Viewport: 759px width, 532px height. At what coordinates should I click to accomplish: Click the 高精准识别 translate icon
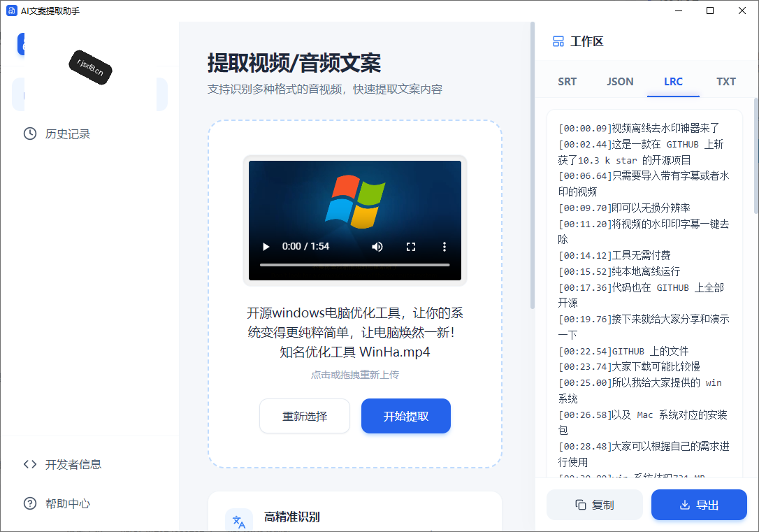(x=238, y=522)
